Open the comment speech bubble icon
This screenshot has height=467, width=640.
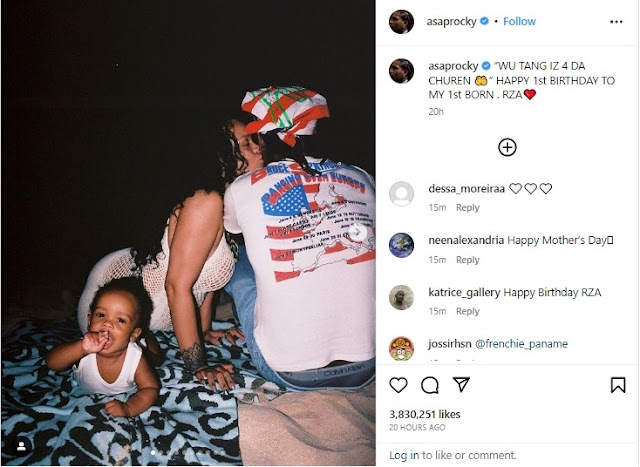pyautogui.click(x=430, y=385)
